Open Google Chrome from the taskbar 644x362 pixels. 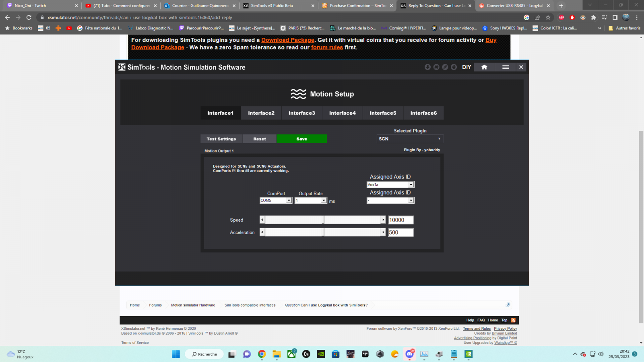click(262, 354)
